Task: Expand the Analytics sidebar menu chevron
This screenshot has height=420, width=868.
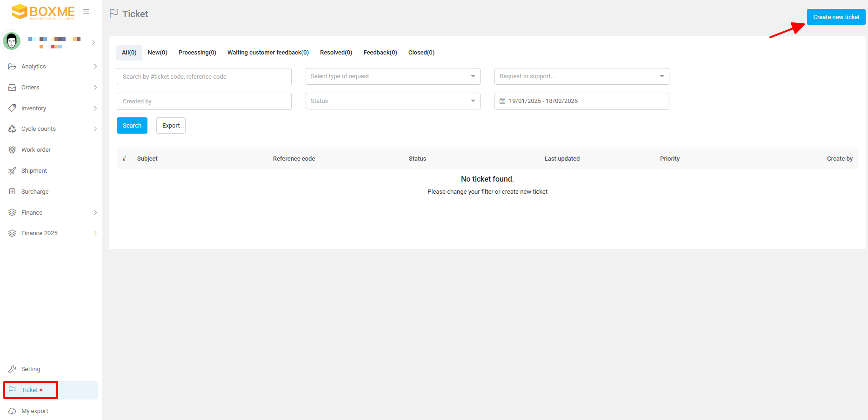Action: pos(95,67)
